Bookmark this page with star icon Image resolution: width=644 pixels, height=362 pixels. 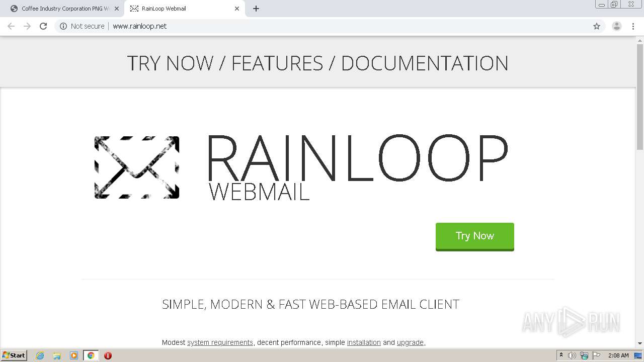click(597, 26)
